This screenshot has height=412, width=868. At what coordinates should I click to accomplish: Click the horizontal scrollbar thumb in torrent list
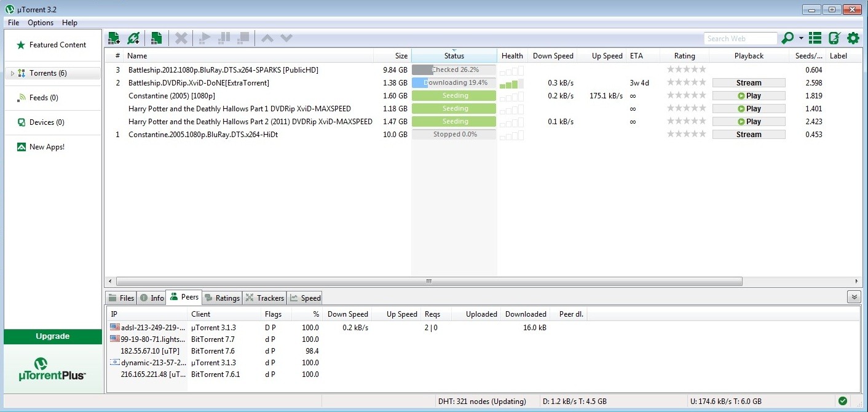pos(428,281)
